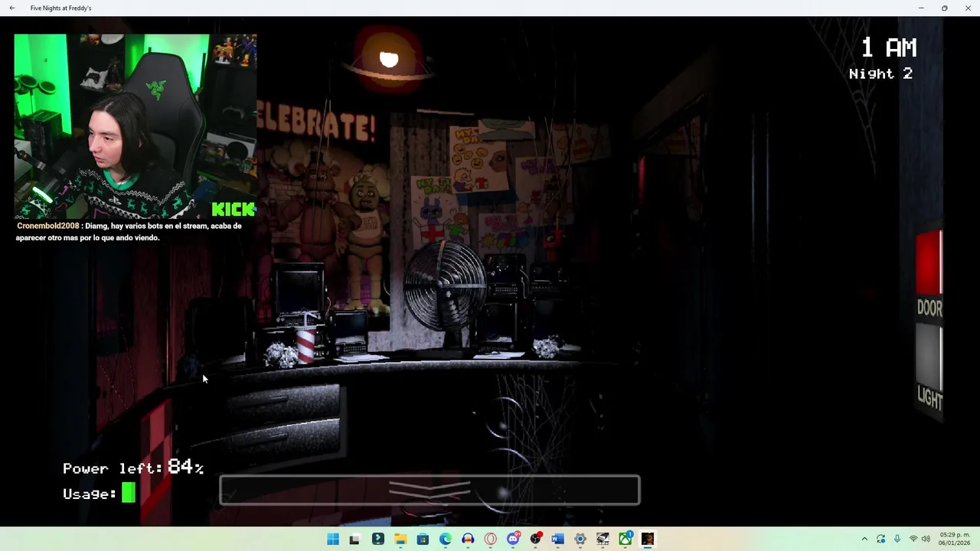Open the Xbox app from the taskbar
The height and width of the screenshot is (551, 980).
(626, 540)
